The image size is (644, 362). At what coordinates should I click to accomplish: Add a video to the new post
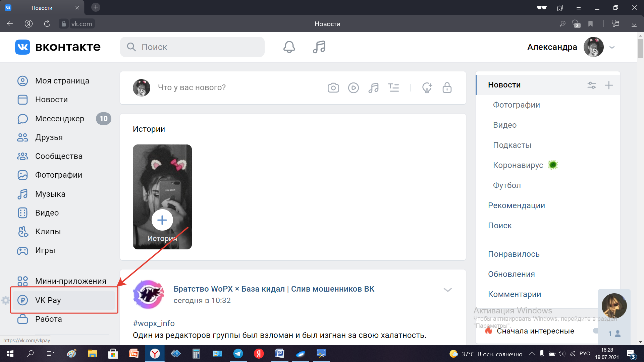click(x=353, y=88)
